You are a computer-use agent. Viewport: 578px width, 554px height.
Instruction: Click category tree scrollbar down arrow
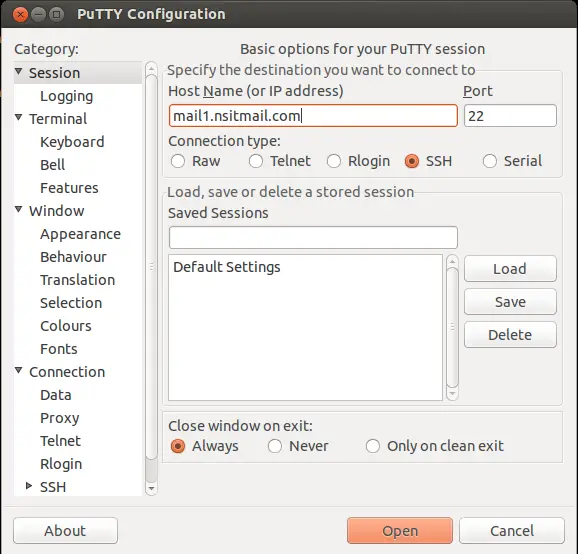pos(151,489)
